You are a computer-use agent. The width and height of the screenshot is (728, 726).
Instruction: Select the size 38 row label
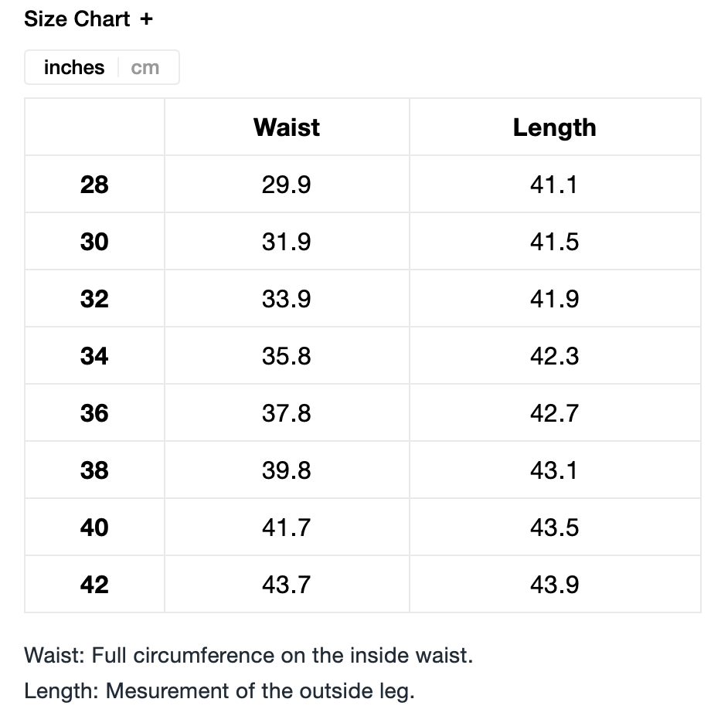click(94, 470)
